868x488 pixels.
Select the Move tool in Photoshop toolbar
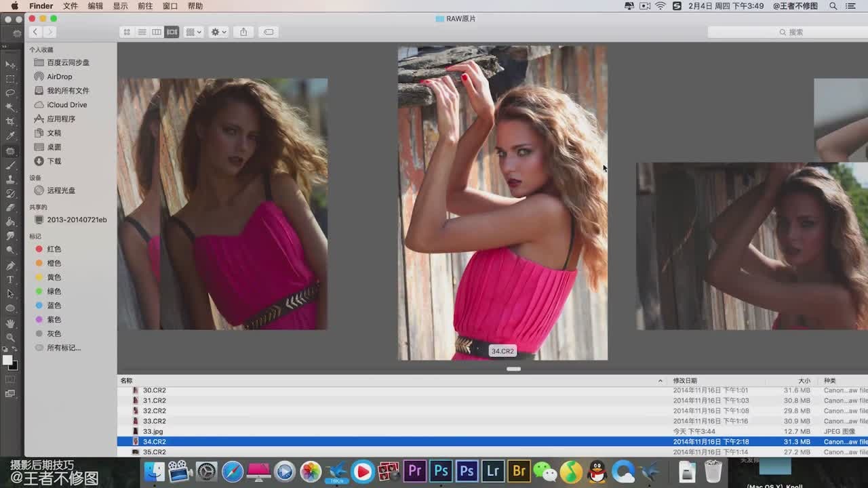coord(10,64)
